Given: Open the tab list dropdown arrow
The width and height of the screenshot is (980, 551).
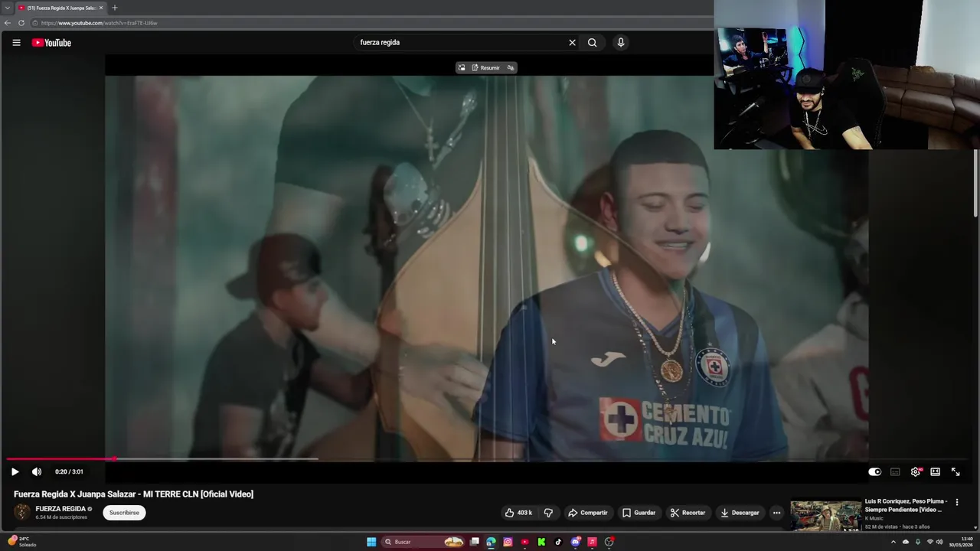Looking at the screenshot, I should pyautogui.click(x=7, y=8).
